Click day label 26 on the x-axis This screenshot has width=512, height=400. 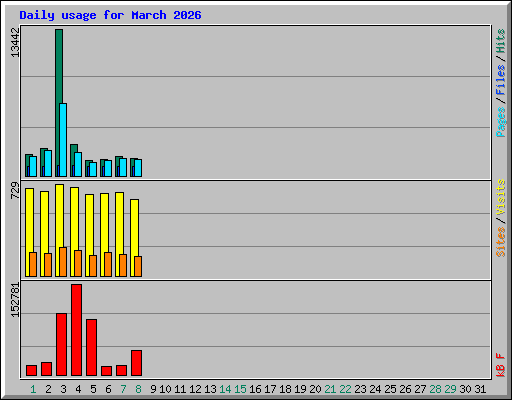(405, 389)
